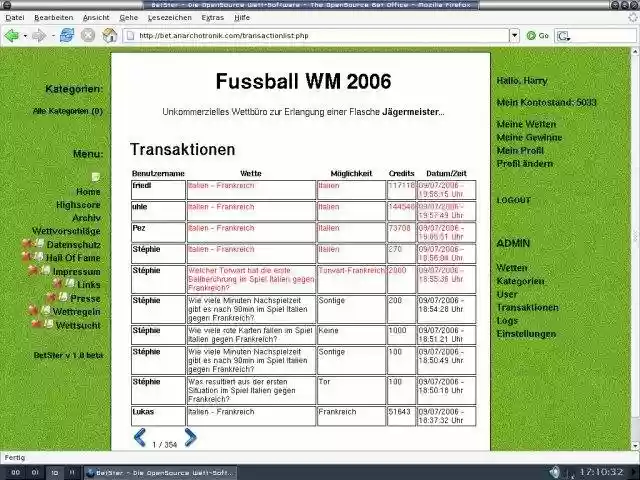Go back with the green back arrow
This screenshot has width=640, height=480.
click(x=11, y=36)
